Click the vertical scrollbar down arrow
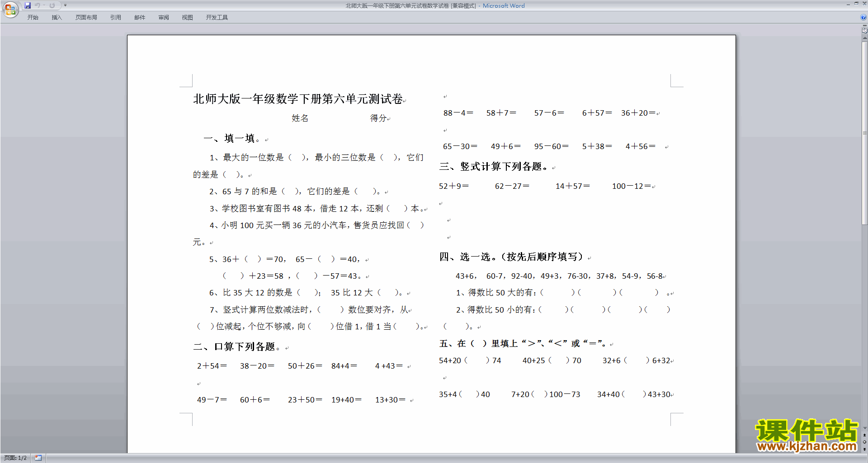 [x=864, y=428]
